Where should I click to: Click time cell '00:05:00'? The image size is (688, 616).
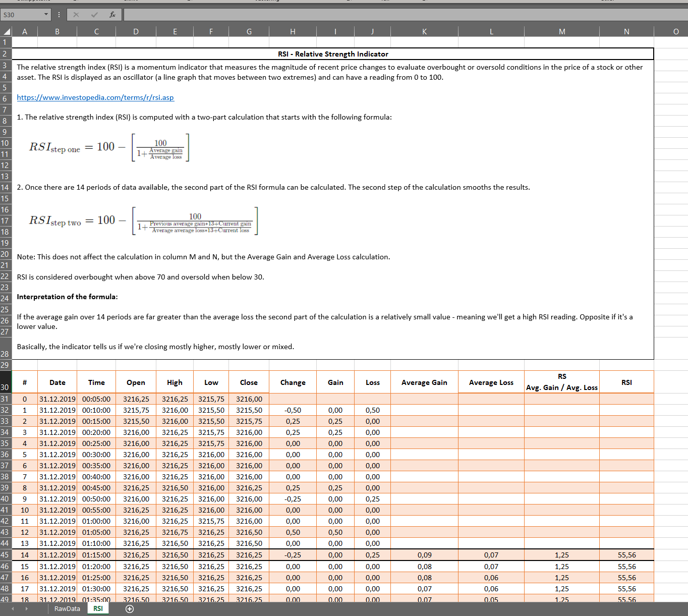click(x=96, y=399)
